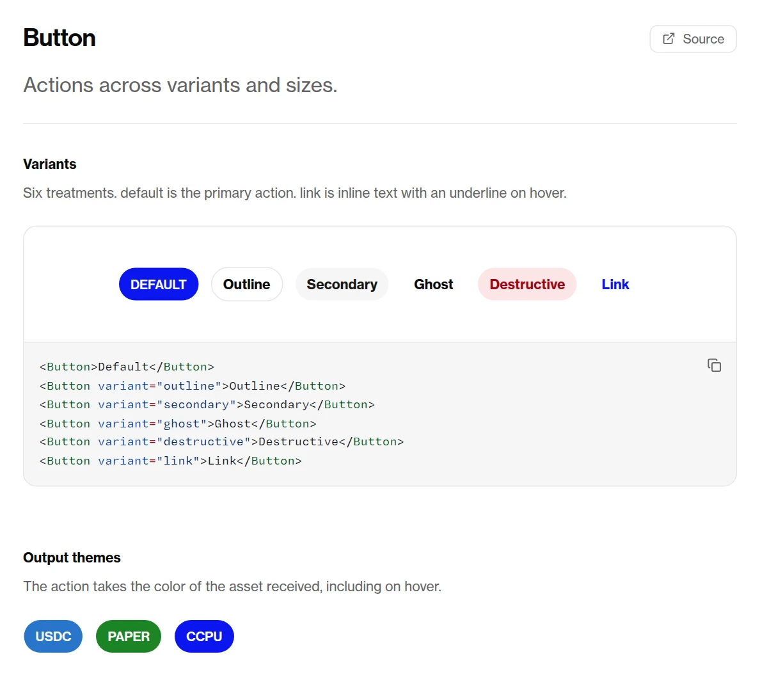
Task: Open the Source link button
Action: (x=693, y=39)
